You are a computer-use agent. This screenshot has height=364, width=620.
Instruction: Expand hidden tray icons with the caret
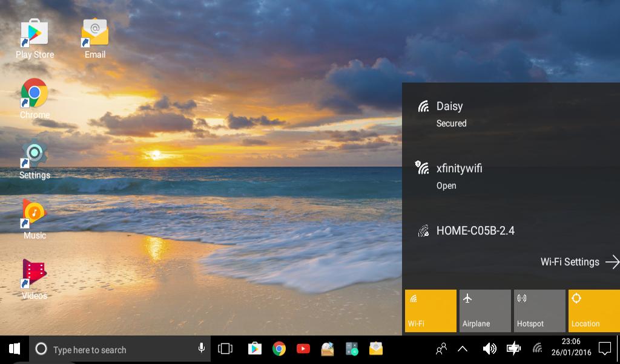point(462,349)
